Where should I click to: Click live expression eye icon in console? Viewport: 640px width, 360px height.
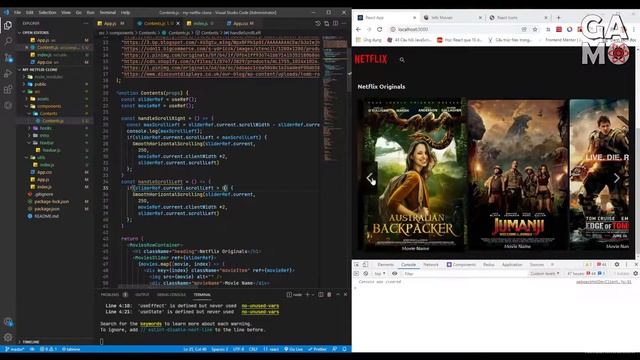[394, 273]
